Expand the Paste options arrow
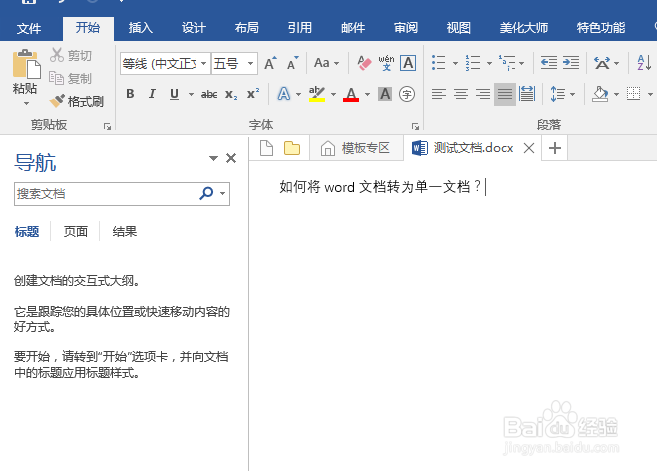Image resolution: width=657 pixels, height=471 pixels. point(26,103)
